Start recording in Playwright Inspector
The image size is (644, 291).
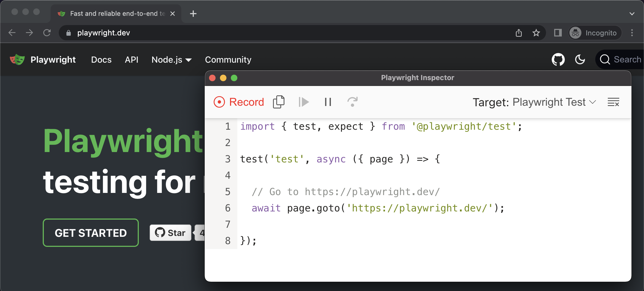[238, 102]
